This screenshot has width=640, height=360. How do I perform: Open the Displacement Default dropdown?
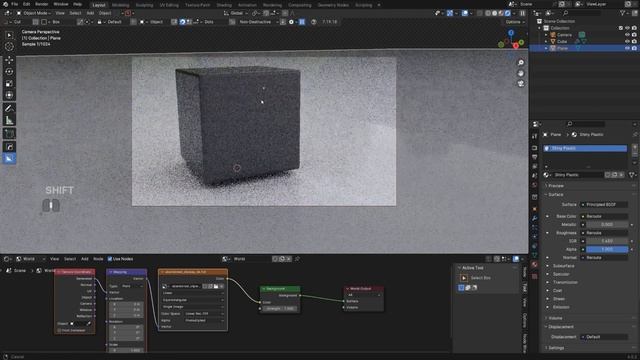pyautogui.click(x=604, y=337)
